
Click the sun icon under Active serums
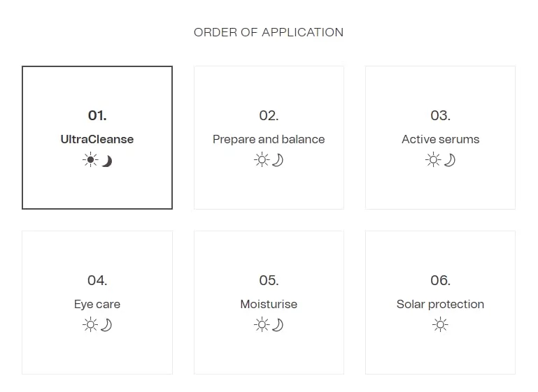point(433,160)
